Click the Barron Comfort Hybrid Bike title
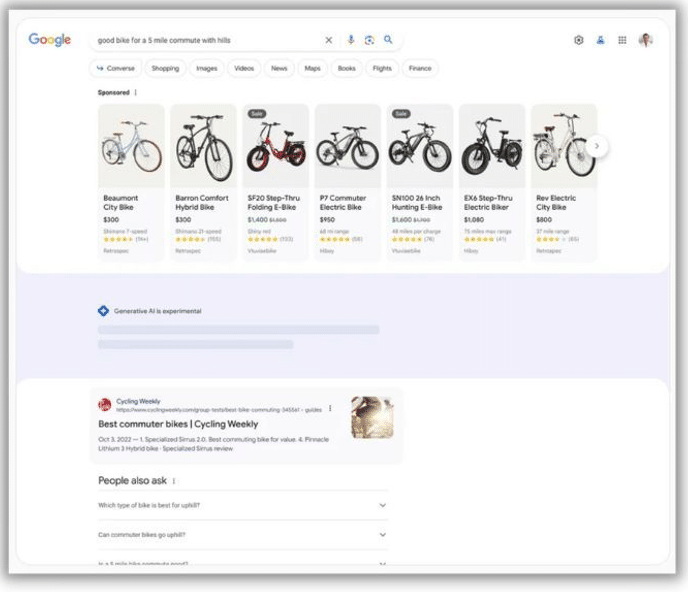 [202, 203]
